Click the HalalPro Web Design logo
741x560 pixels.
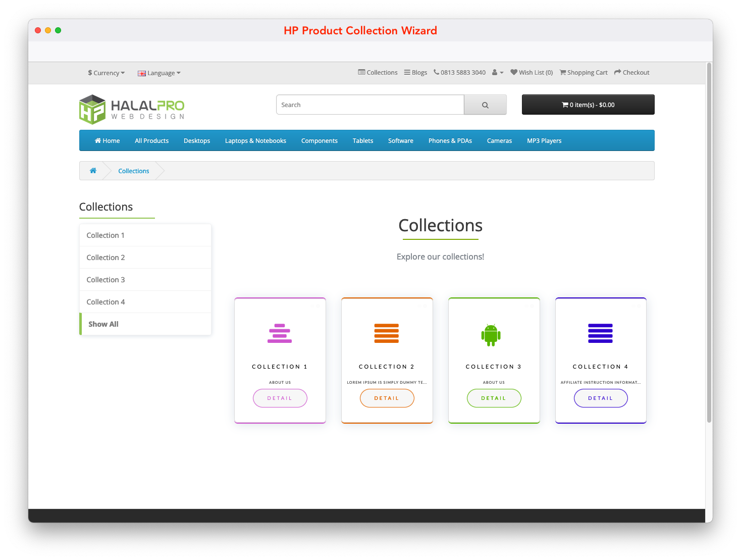pyautogui.click(x=132, y=109)
